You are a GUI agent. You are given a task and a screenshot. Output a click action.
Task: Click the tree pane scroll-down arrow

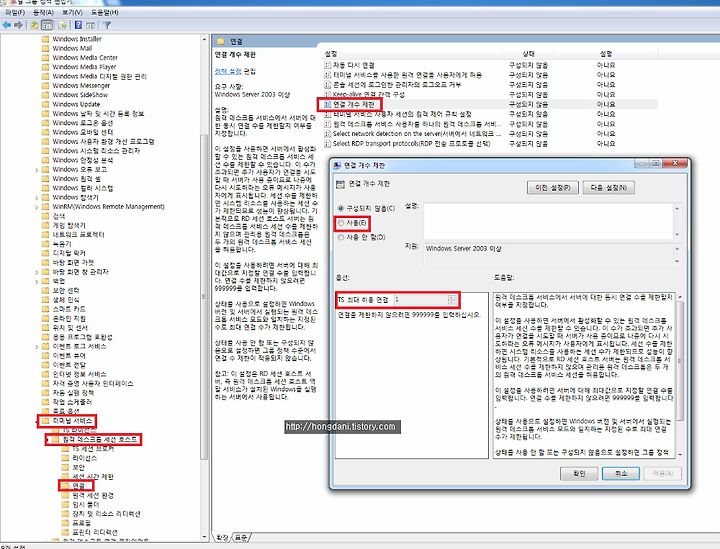coord(205,537)
